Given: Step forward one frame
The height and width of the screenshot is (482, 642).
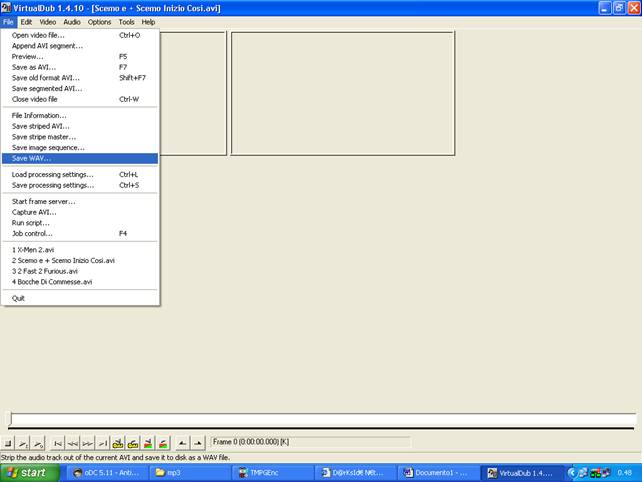Looking at the screenshot, I should coord(87,443).
